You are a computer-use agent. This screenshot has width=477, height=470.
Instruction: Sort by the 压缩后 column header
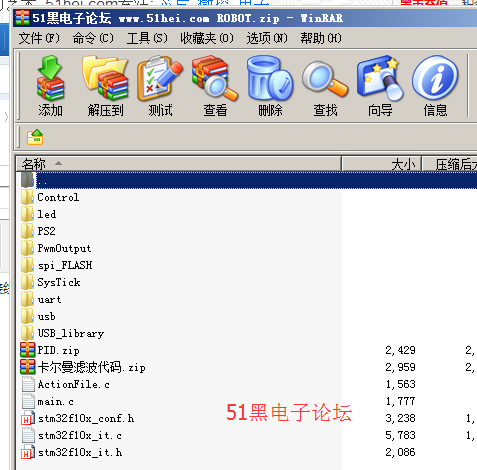450,164
